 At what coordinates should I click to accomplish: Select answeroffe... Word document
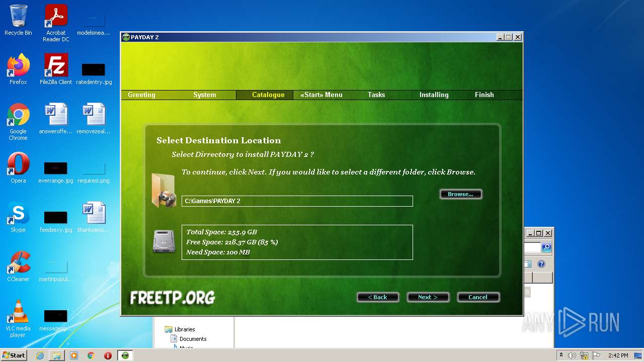56,119
